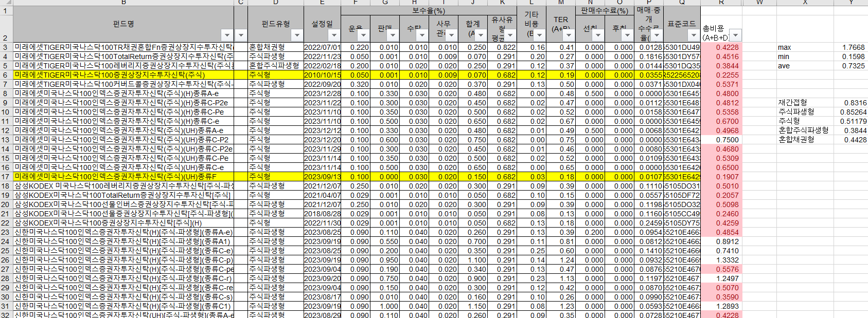Select the date cell 2023/09/13
The width and height of the screenshot is (868, 318).
point(322,177)
